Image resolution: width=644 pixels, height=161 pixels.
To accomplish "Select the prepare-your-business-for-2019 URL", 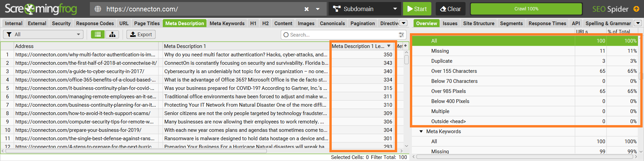I will [x=78, y=130].
